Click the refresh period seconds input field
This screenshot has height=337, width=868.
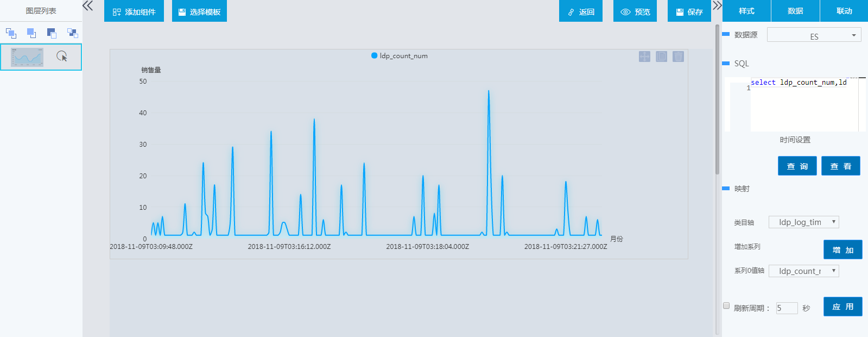[x=787, y=308]
